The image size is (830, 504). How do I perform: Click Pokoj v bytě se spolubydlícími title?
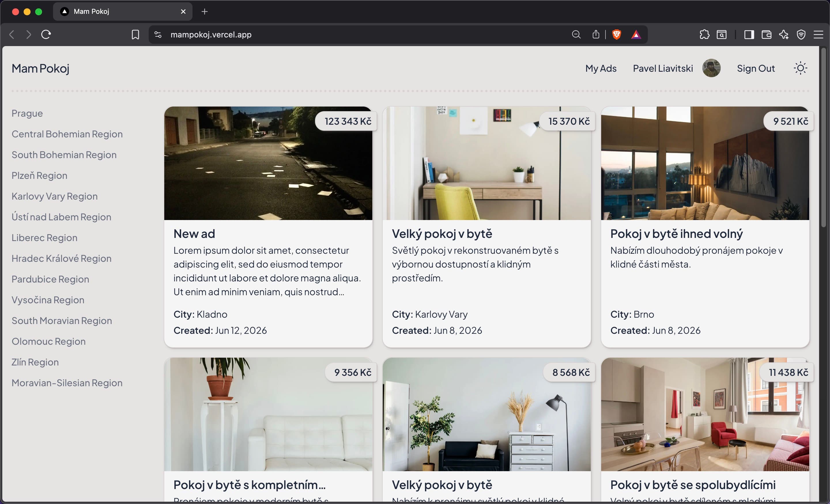click(693, 485)
